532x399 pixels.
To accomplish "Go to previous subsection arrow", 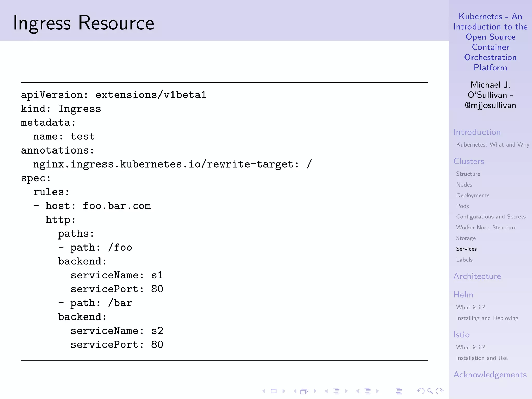I will click(326, 391).
